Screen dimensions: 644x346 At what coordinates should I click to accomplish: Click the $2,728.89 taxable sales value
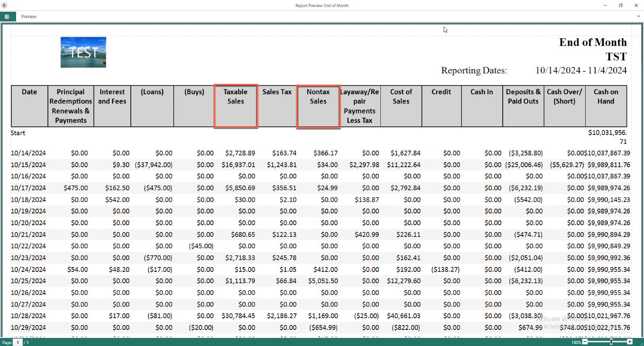(x=240, y=153)
